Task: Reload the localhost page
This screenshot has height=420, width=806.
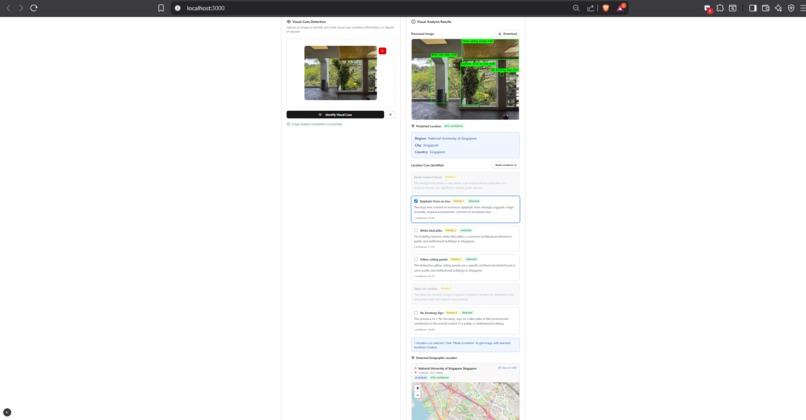Action: 34,8
